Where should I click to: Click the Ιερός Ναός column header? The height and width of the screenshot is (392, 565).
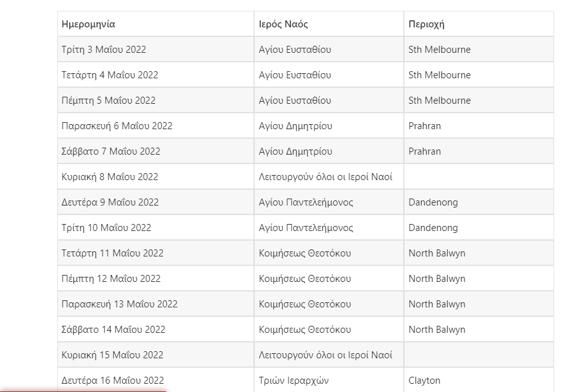(283, 24)
